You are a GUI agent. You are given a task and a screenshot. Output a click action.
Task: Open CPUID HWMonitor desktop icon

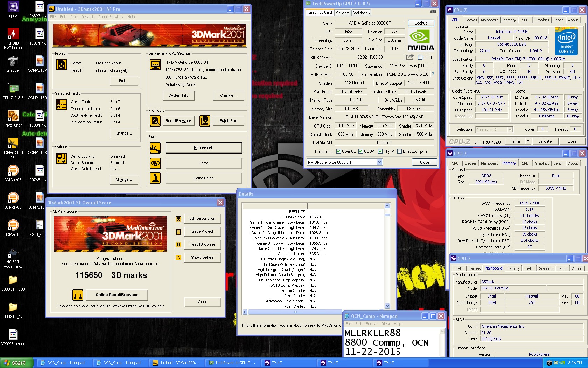[x=13, y=39]
